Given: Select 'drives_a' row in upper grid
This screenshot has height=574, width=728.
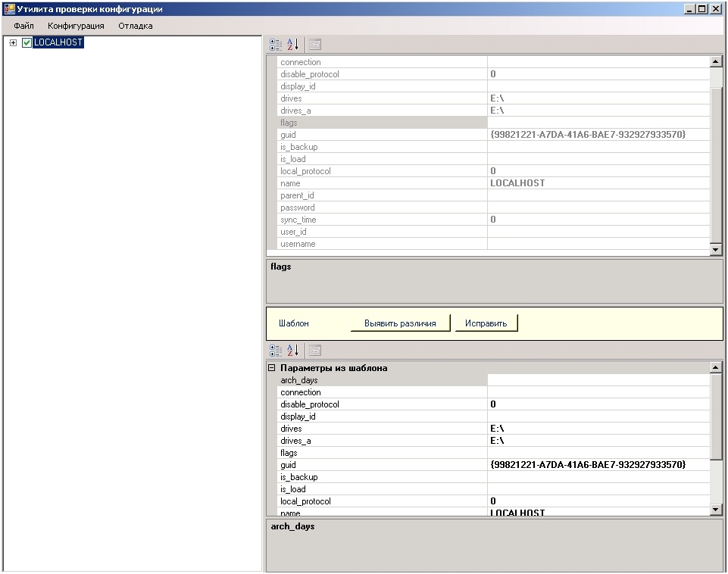Looking at the screenshot, I should [493, 111].
